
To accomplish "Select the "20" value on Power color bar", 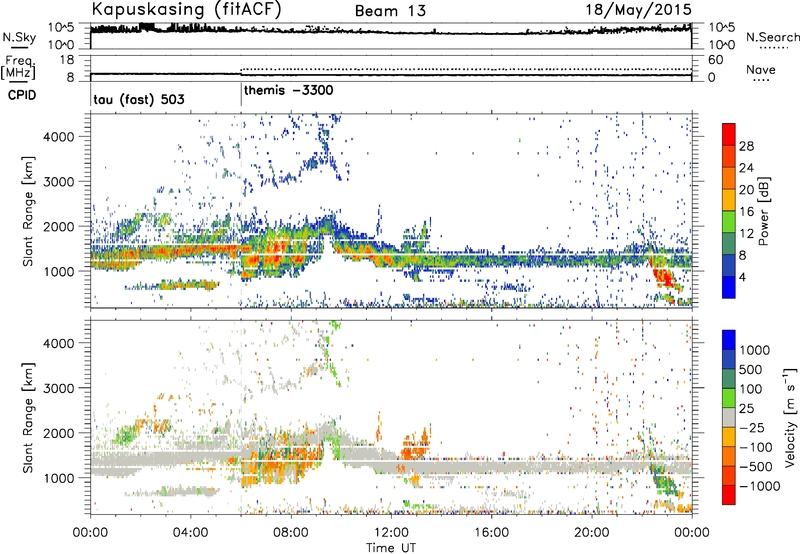I will click(746, 190).
